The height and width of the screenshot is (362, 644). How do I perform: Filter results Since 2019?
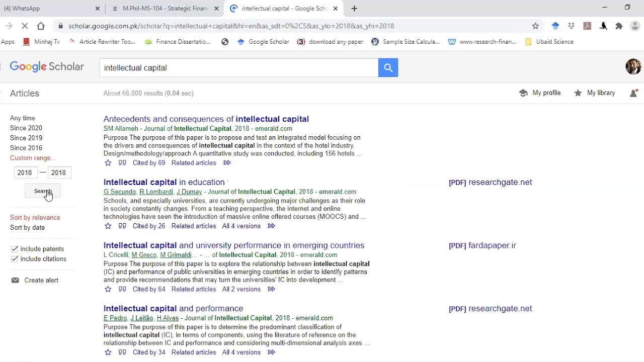tap(26, 138)
